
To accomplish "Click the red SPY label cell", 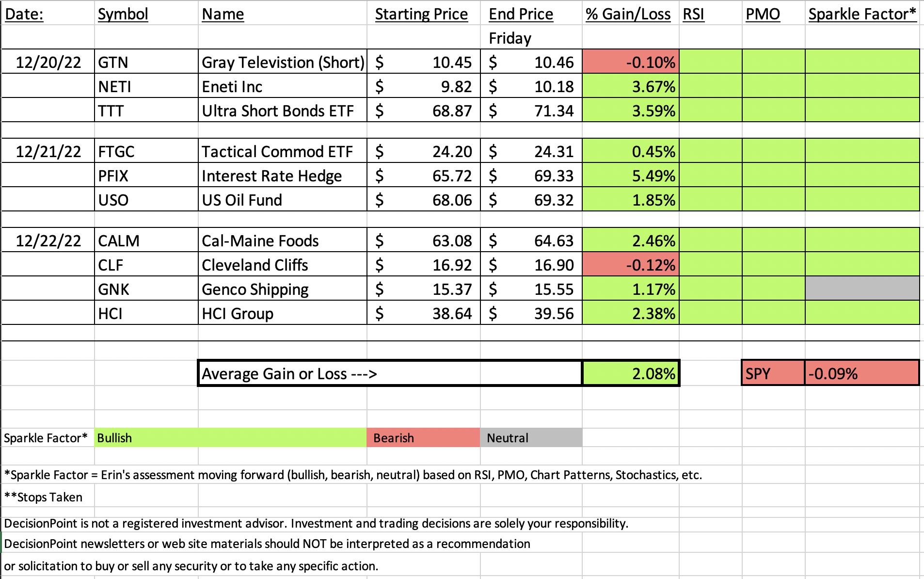I will click(773, 373).
